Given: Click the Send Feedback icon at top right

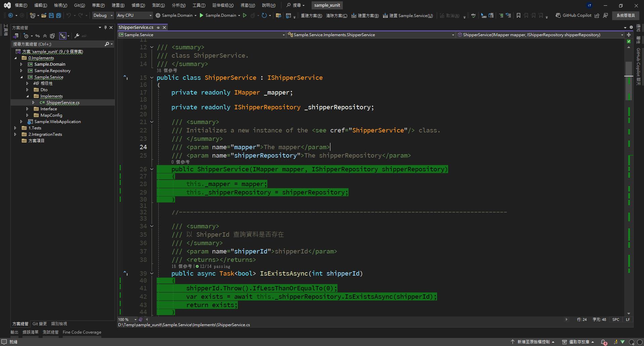Looking at the screenshot, I should (x=605, y=15).
